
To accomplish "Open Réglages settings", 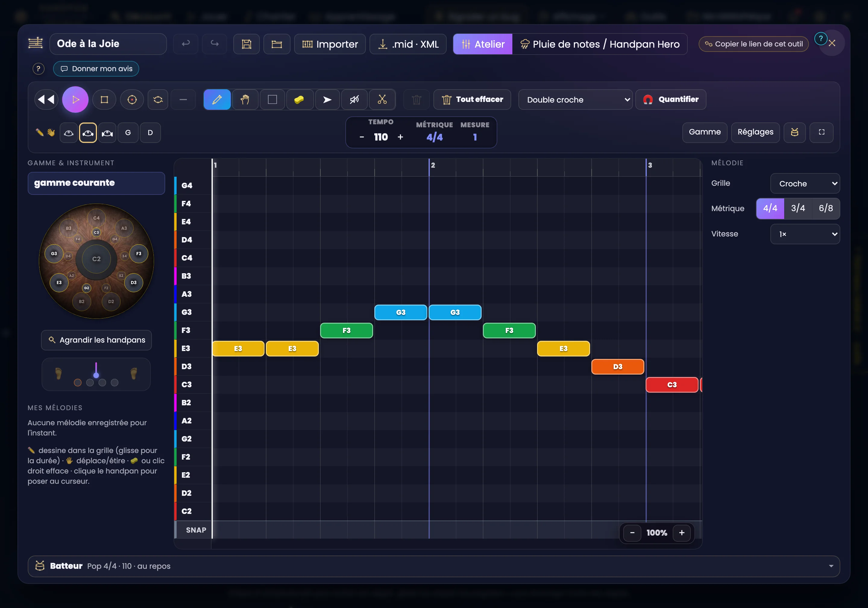I will pyautogui.click(x=755, y=132).
